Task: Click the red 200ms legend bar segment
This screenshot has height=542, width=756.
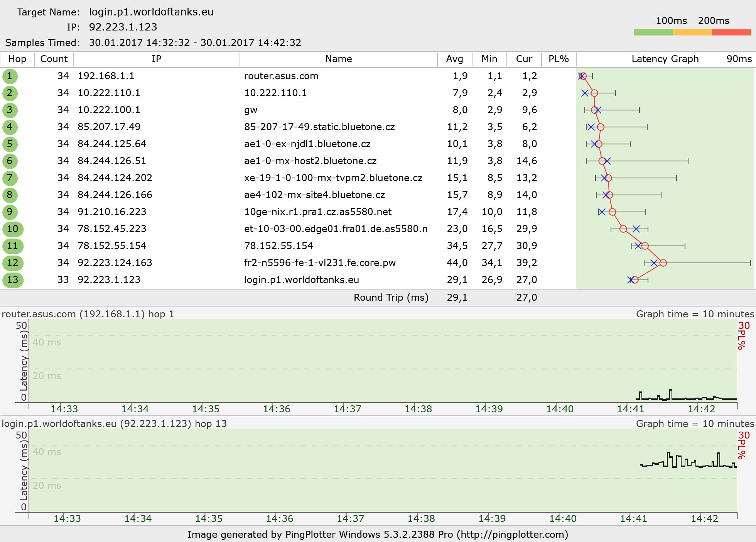Action: 731,32
